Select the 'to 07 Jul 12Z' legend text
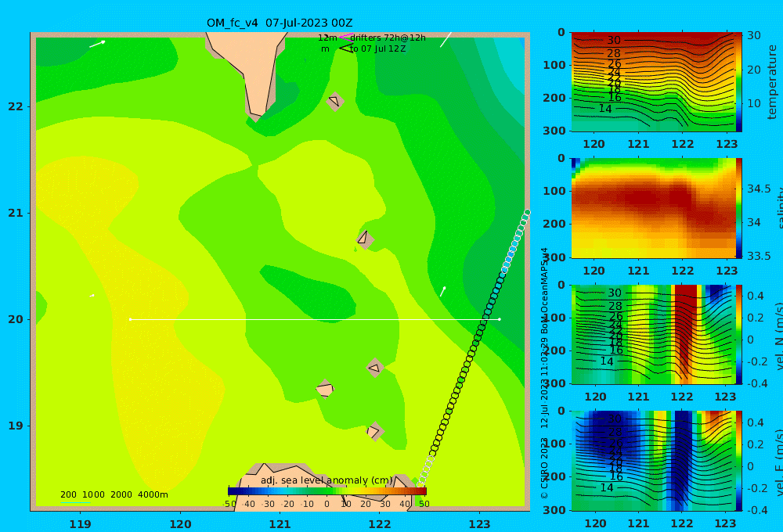The image size is (783, 532). 377,49
